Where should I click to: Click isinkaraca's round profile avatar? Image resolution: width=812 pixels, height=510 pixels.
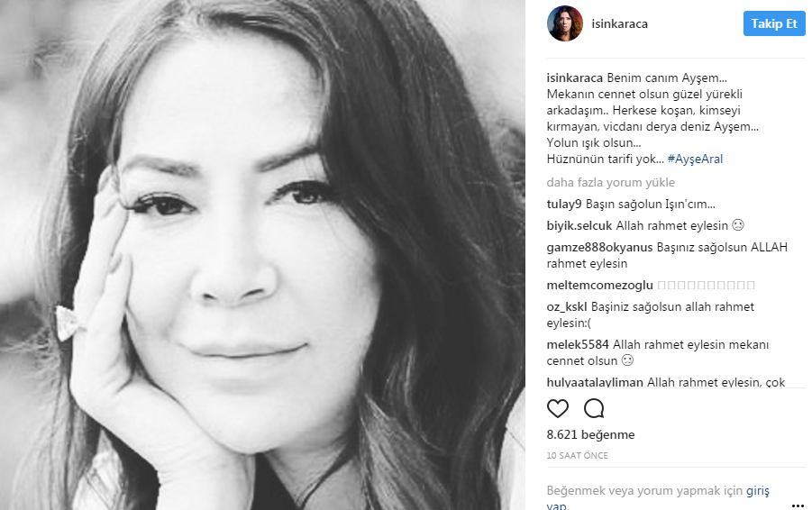pos(565,23)
